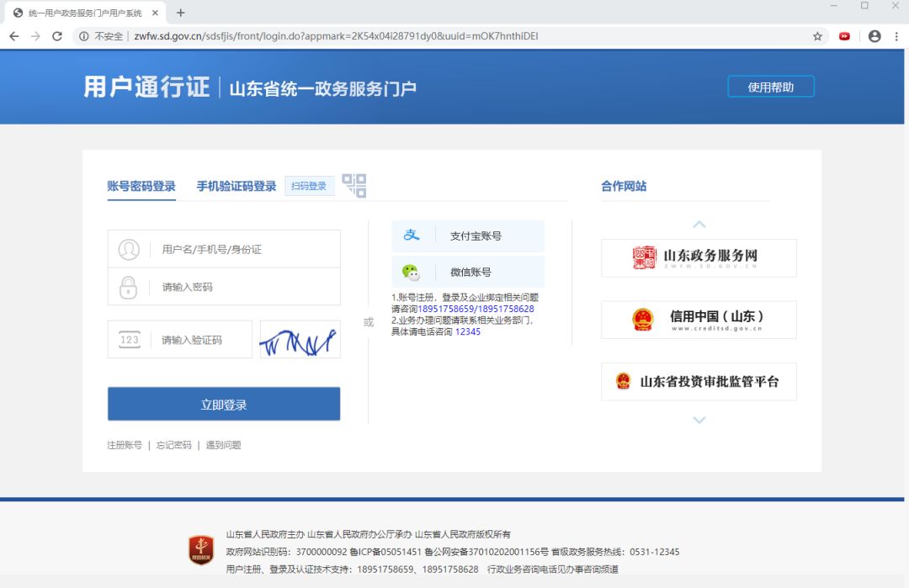Focus the username/phone/ID input field
Screen dimensions: 909x588
tap(244, 250)
